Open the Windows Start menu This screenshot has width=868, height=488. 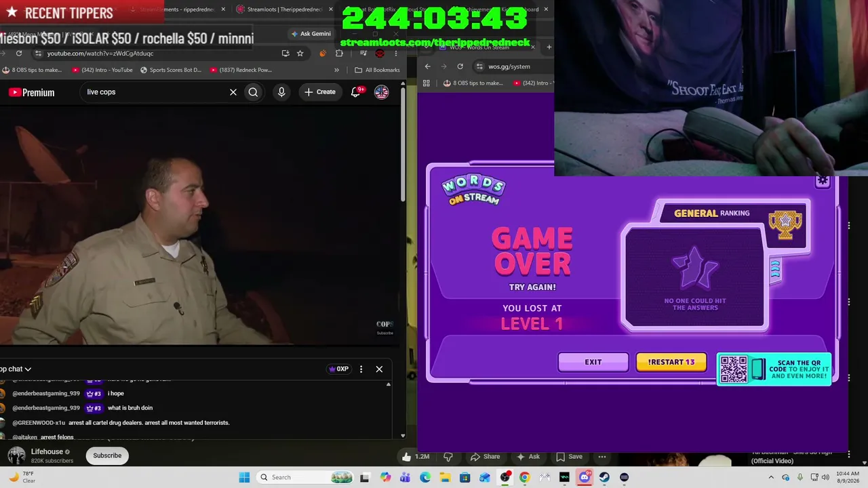[x=244, y=477]
